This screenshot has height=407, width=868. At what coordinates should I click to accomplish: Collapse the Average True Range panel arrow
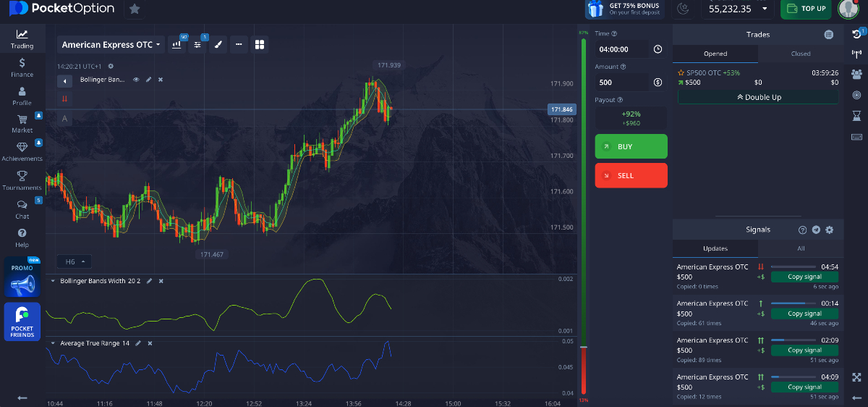pyautogui.click(x=53, y=343)
